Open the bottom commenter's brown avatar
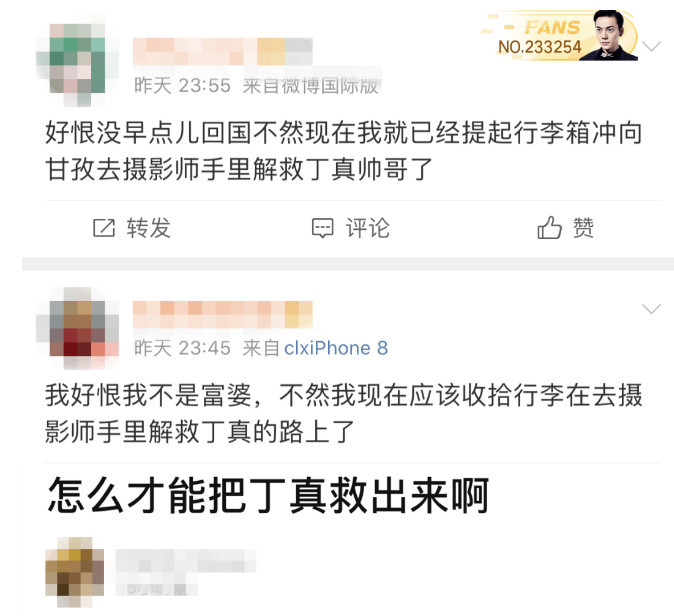 (74, 572)
